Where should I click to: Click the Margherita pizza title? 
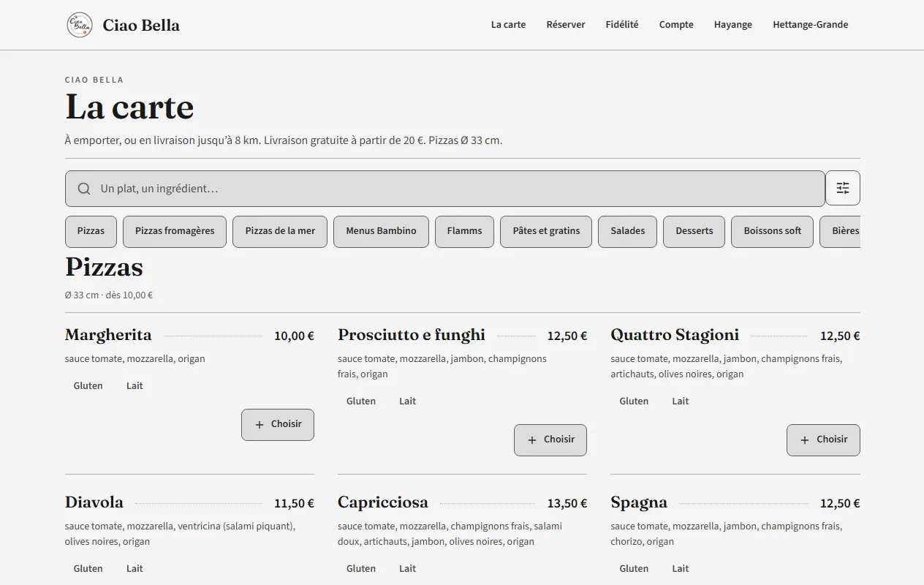tap(108, 335)
